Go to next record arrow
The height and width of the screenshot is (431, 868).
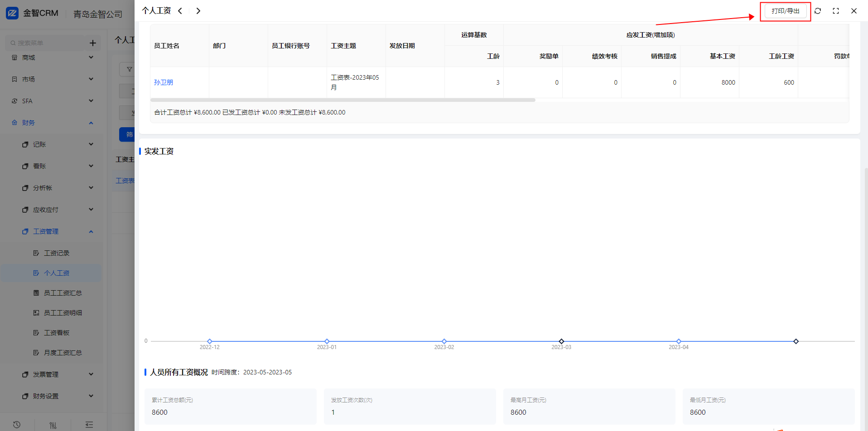click(x=198, y=11)
